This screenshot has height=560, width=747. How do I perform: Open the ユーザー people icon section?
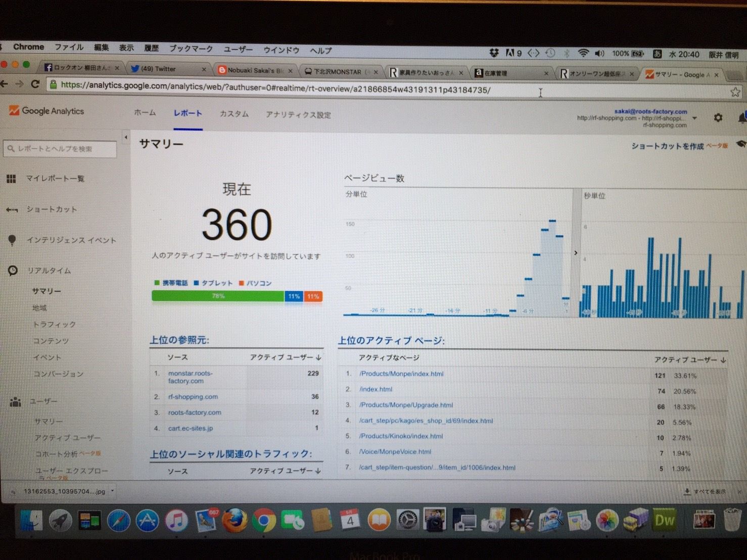click(x=15, y=402)
